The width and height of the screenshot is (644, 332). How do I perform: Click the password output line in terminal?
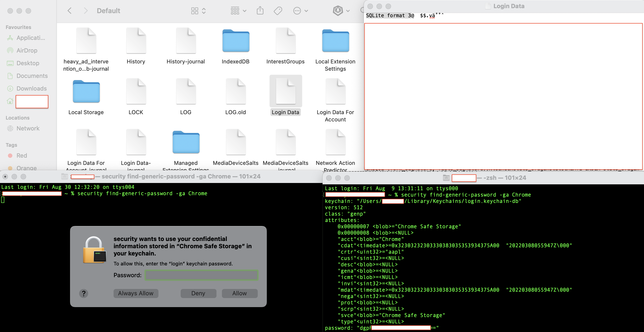[x=382, y=328]
